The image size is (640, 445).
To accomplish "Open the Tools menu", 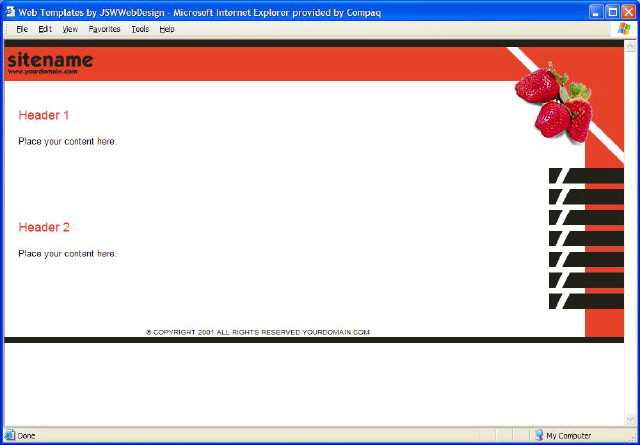I will pos(140,29).
